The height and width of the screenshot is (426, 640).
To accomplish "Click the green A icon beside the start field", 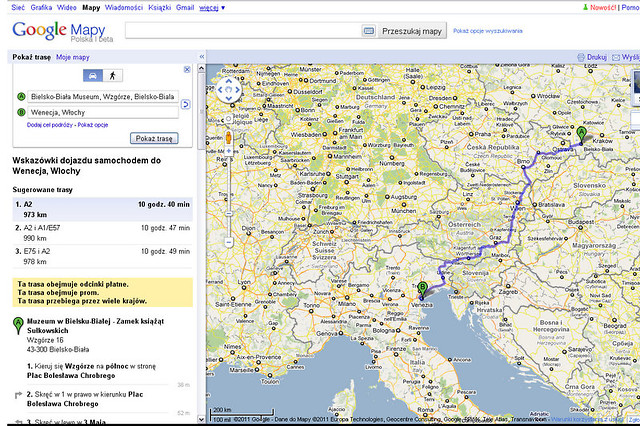I will point(21,97).
